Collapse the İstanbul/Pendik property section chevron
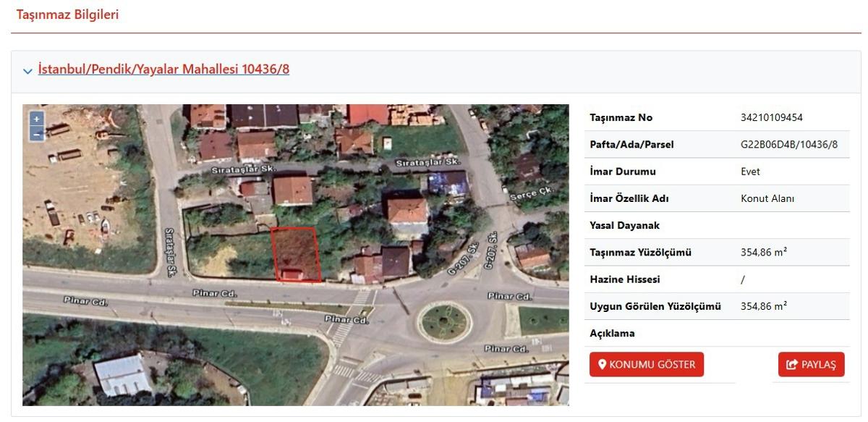This screenshot has width=868, height=422. 27,71
